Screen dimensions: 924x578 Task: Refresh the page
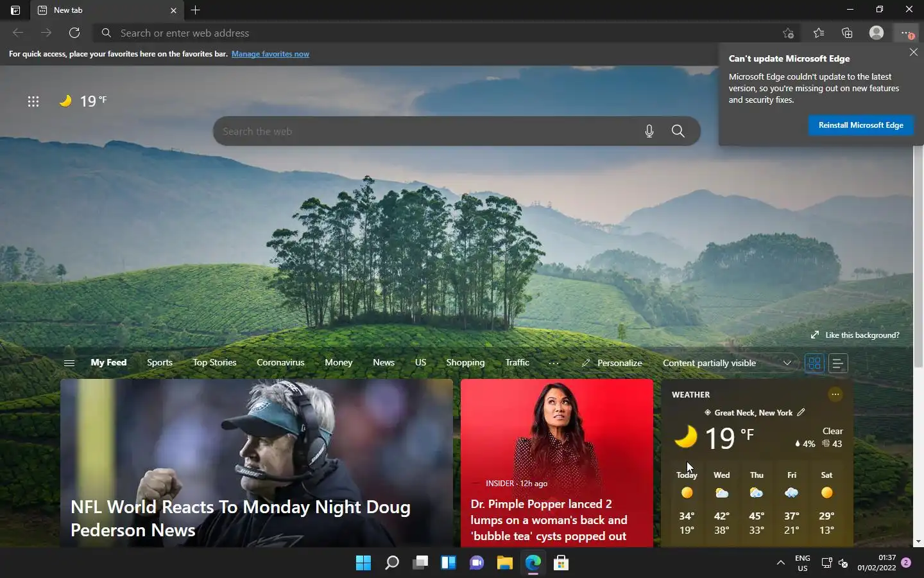74,33
